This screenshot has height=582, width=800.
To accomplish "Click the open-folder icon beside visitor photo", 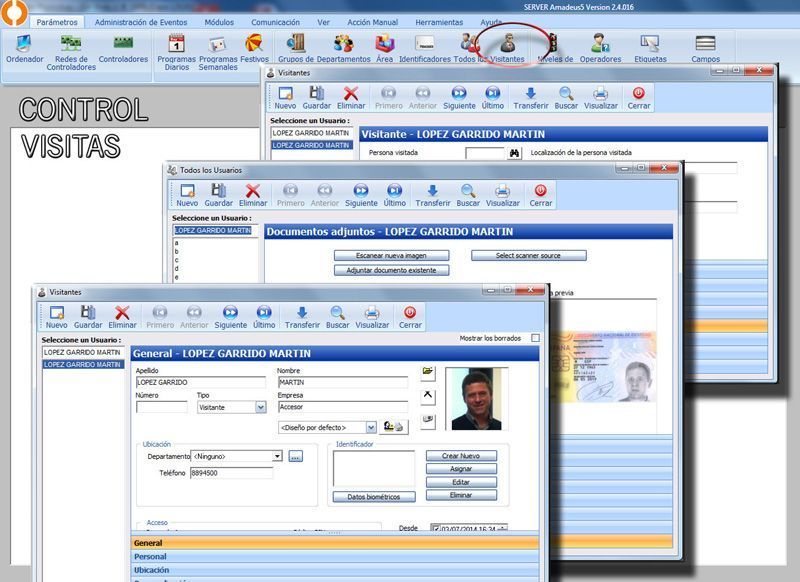I will coord(428,372).
